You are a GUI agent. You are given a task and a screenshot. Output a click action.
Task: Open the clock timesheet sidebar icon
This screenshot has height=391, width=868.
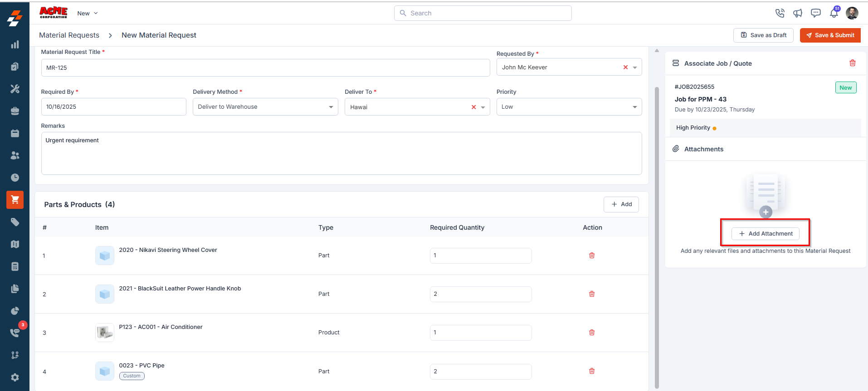click(x=15, y=178)
